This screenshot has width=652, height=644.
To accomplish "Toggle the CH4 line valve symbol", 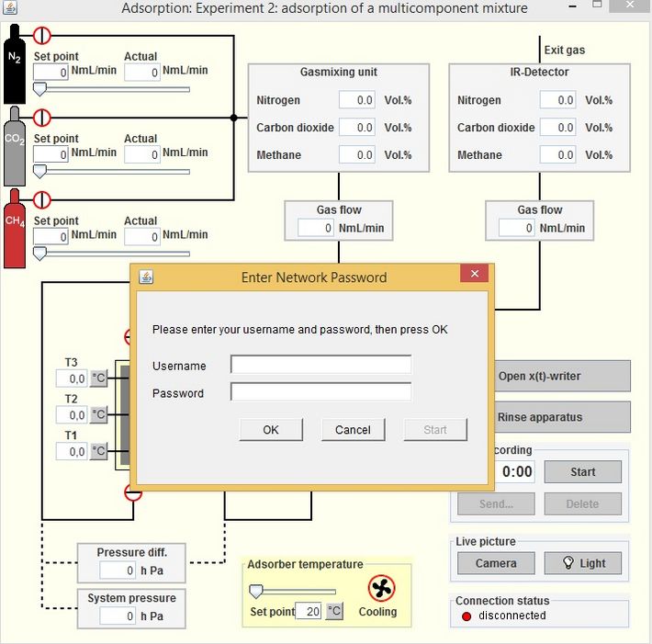I will tap(42, 199).
